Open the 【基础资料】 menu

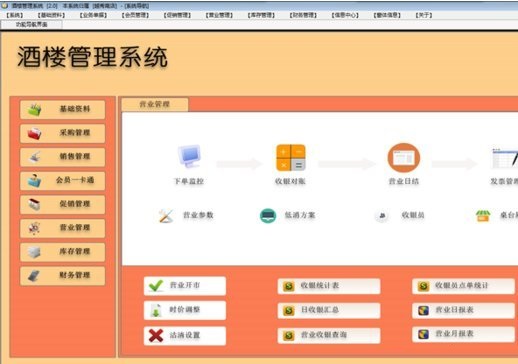[x=51, y=15]
